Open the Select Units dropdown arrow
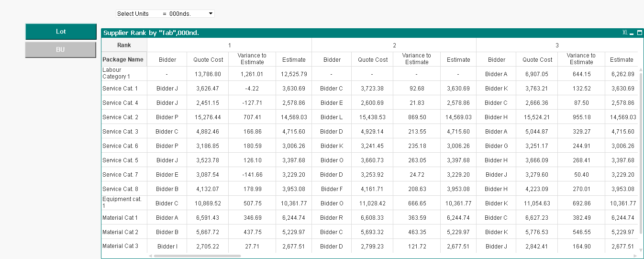644x259 pixels. tap(211, 14)
